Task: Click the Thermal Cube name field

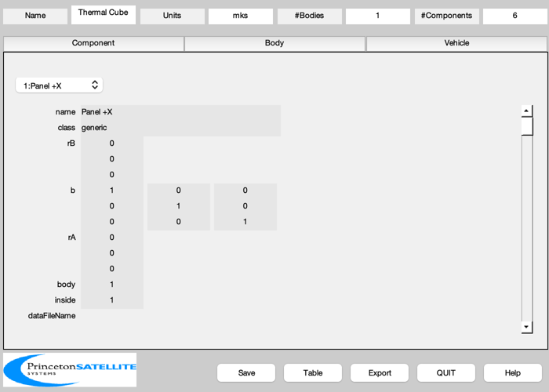Action: pyautogui.click(x=104, y=15)
